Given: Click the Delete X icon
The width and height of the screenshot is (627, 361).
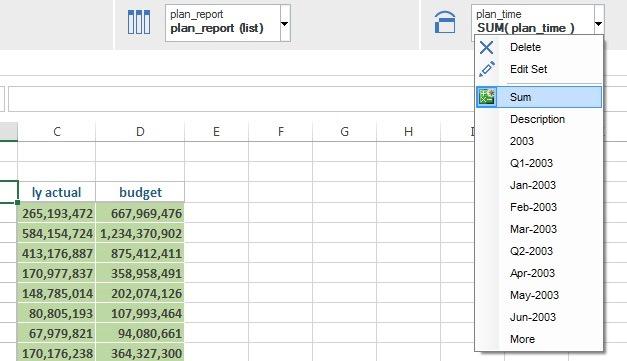Looking at the screenshot, I should tap(486, 47).
